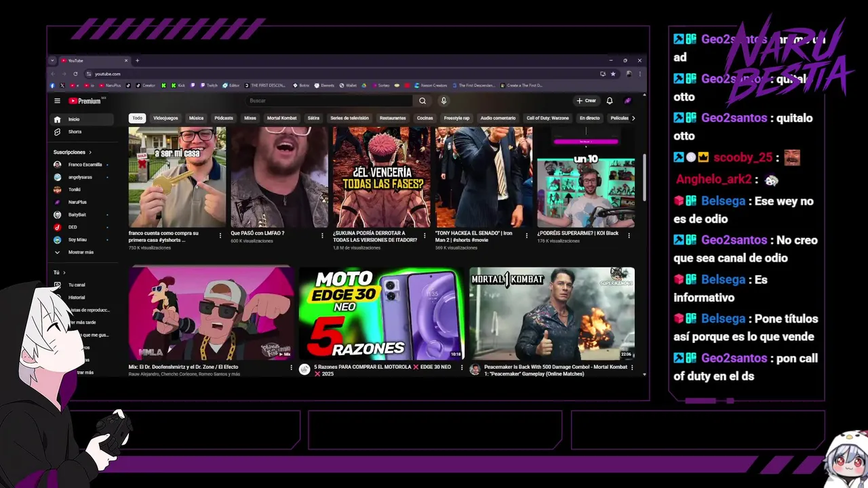Click the page vertical scrollbar
Image resolution: width=868 pixels, height=488 pixels.
pyautogui.click(x=644, y=176)
